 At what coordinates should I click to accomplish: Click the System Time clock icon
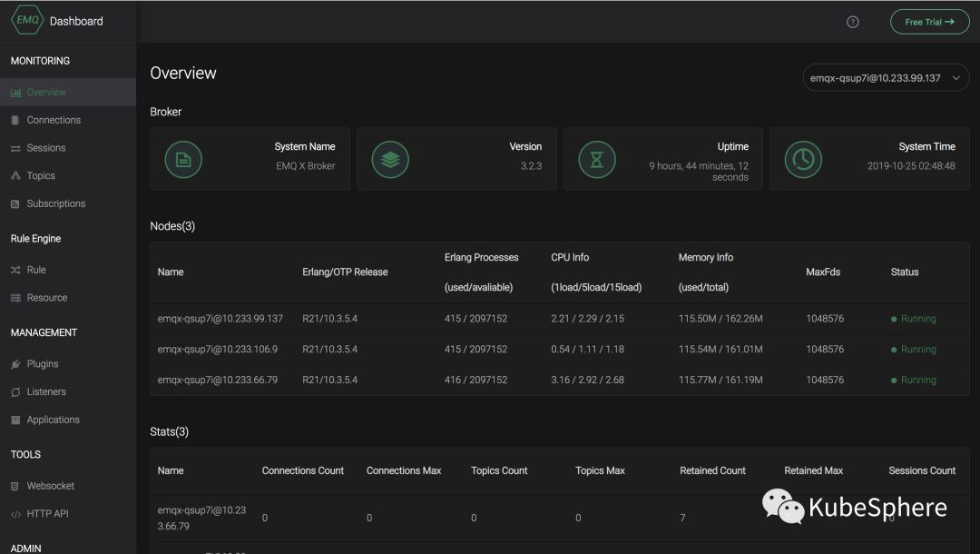pyautogui.click(x=803, y=160)
